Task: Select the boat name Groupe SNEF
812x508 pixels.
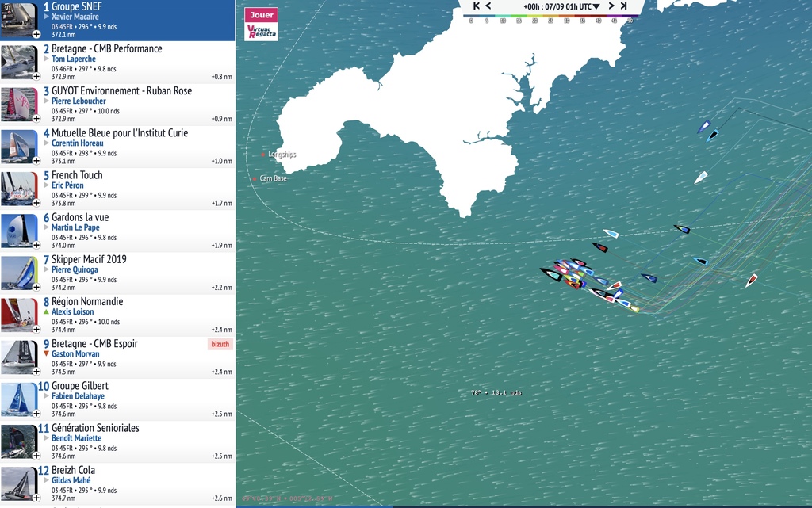Action: [x=77, y=6]
